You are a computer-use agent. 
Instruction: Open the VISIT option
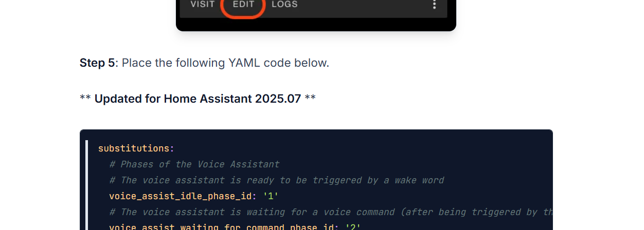(203, 5)
